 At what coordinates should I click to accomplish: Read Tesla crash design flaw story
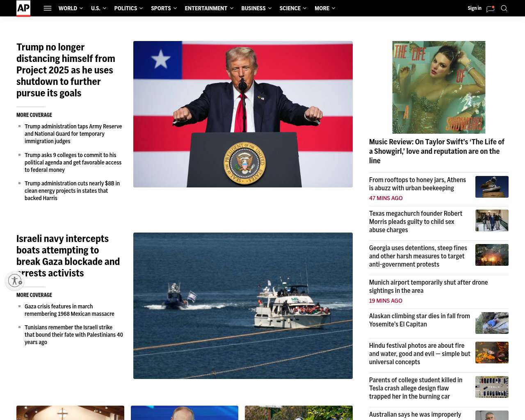[415, 388]
